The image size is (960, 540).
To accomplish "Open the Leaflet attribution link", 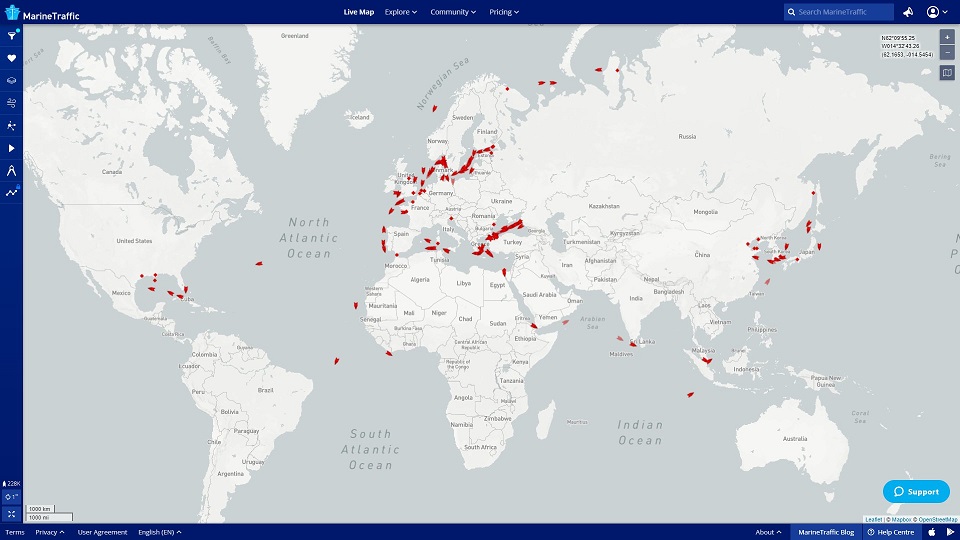I will (x=874, y=519).
